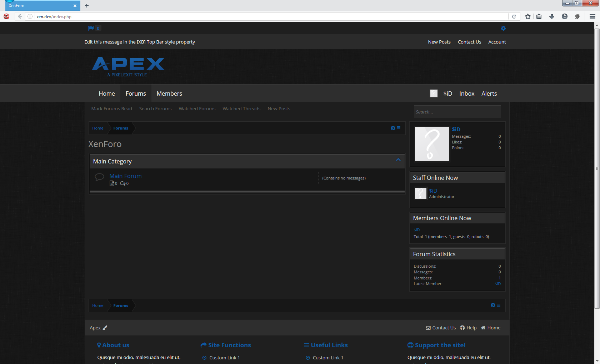Click inside the Search field

(x=457, y=112)
